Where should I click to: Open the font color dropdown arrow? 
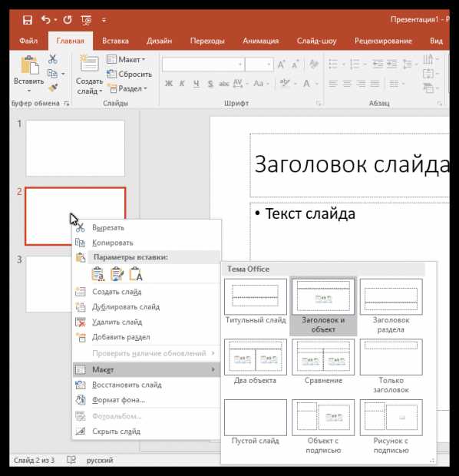[317, 84]
